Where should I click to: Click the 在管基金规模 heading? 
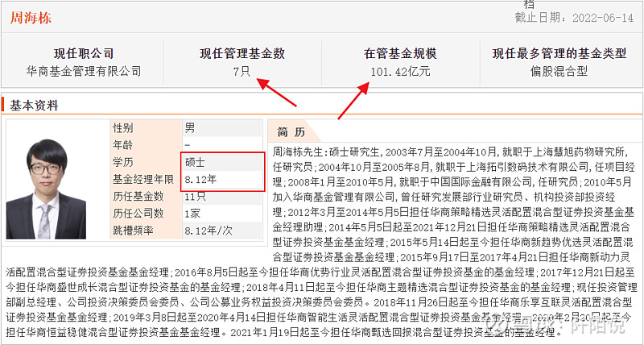click(400, 53)
